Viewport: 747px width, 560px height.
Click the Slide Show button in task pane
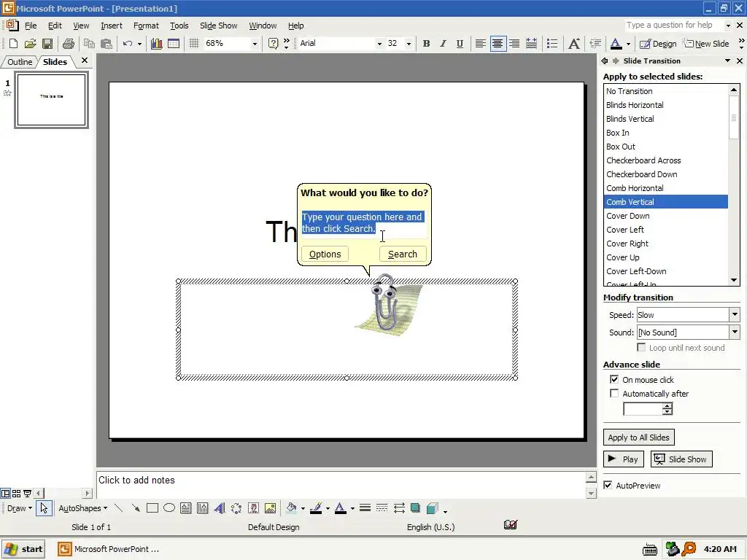[681, 459]
